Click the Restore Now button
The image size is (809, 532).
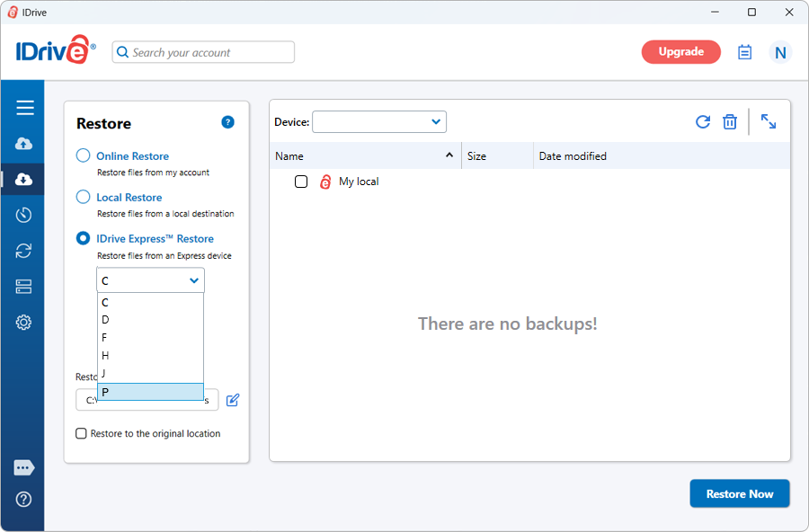pyautogui.click(x=740, y=494)
